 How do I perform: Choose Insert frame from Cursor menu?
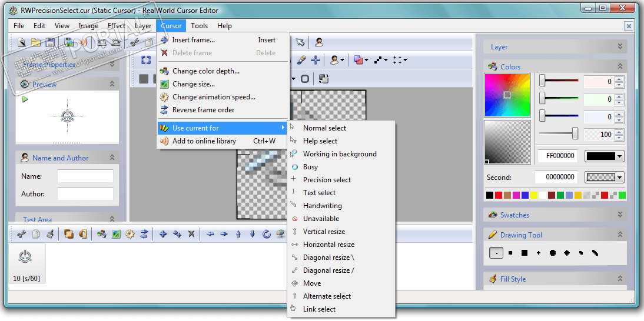(223, 40)
